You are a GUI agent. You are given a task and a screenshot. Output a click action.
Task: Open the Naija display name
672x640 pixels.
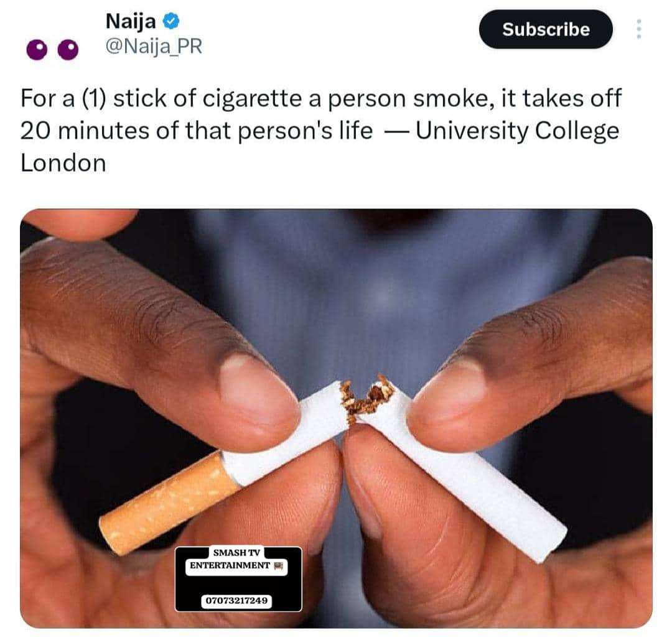130,21
